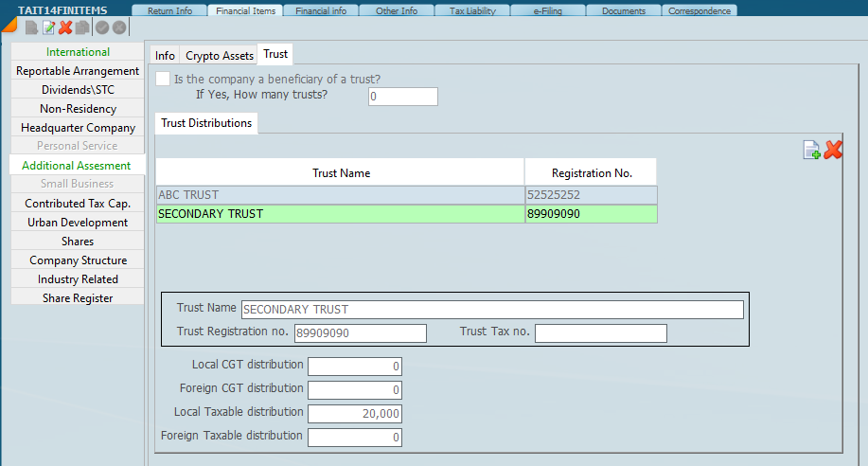Click the edit record pencil icon

(x=48, y=27)
